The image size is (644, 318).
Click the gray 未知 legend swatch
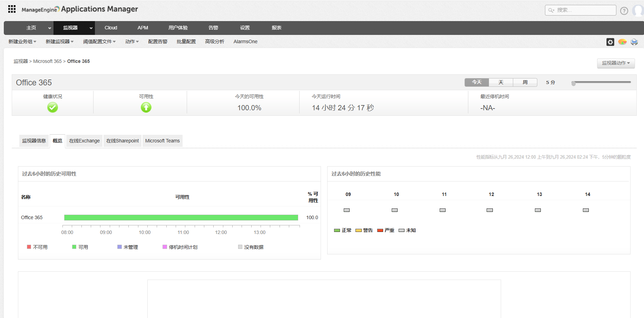(402, 230)
